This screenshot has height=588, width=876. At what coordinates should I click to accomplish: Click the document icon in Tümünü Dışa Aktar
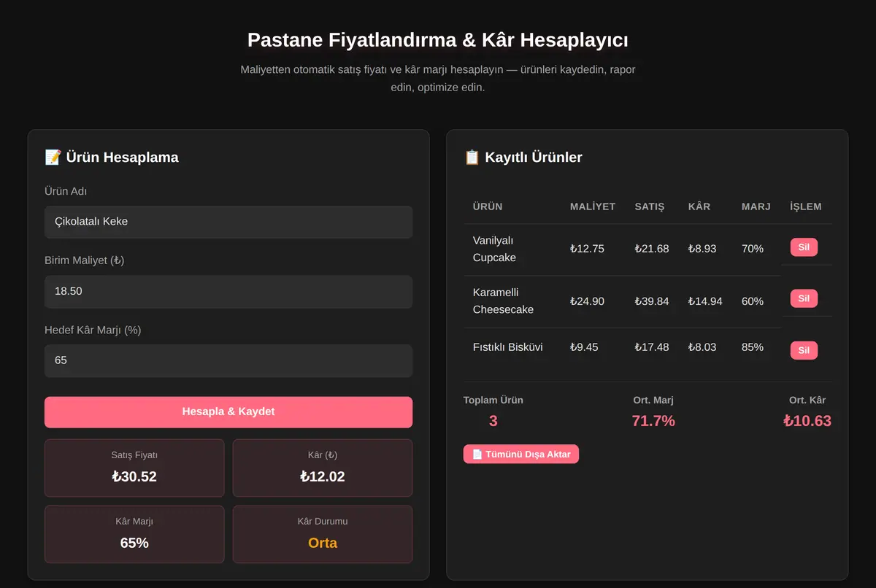click(x=477, y=454)
